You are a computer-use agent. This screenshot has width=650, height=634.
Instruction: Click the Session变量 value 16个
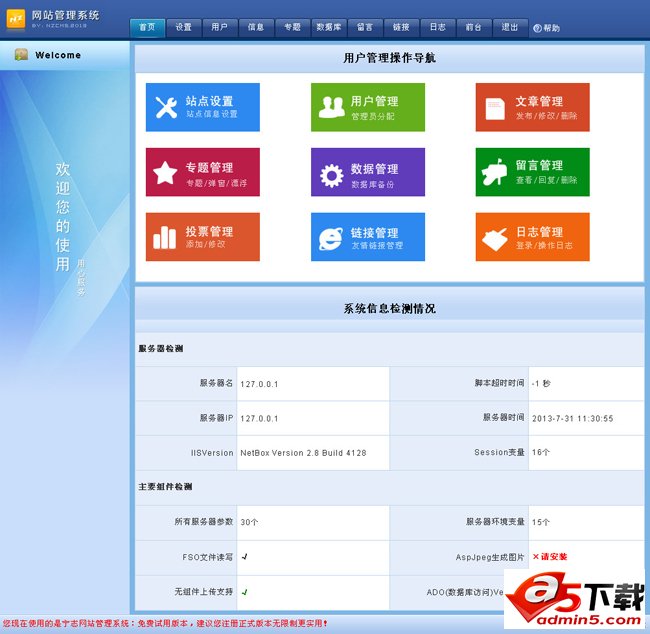click(540, 452)
